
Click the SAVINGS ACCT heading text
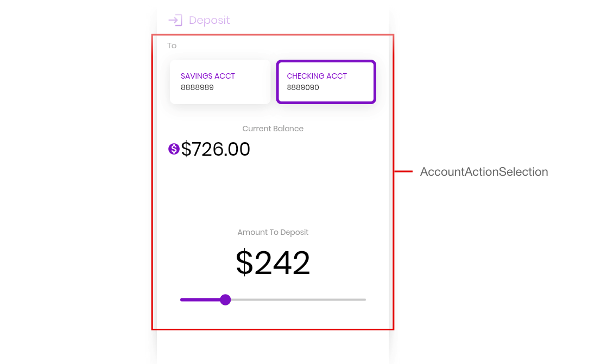click(x=208, y=76)
